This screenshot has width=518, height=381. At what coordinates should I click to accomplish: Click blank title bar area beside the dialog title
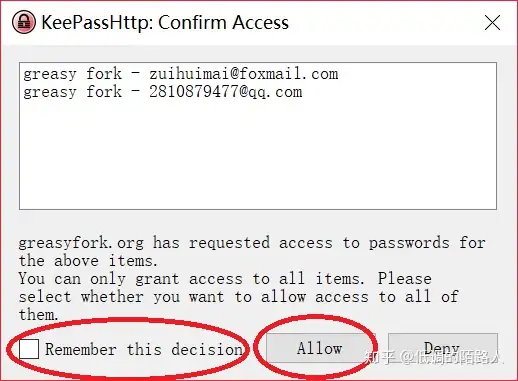pyautogui.click(x=383, y=23)
